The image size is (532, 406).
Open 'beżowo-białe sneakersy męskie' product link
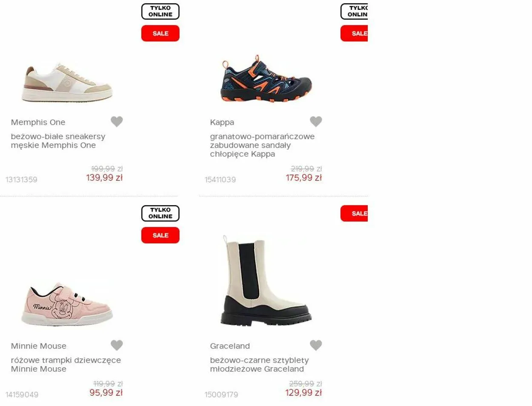[x=58, y=141]
